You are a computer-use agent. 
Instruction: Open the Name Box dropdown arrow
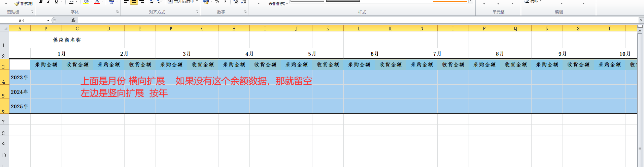tap(48, 21)
